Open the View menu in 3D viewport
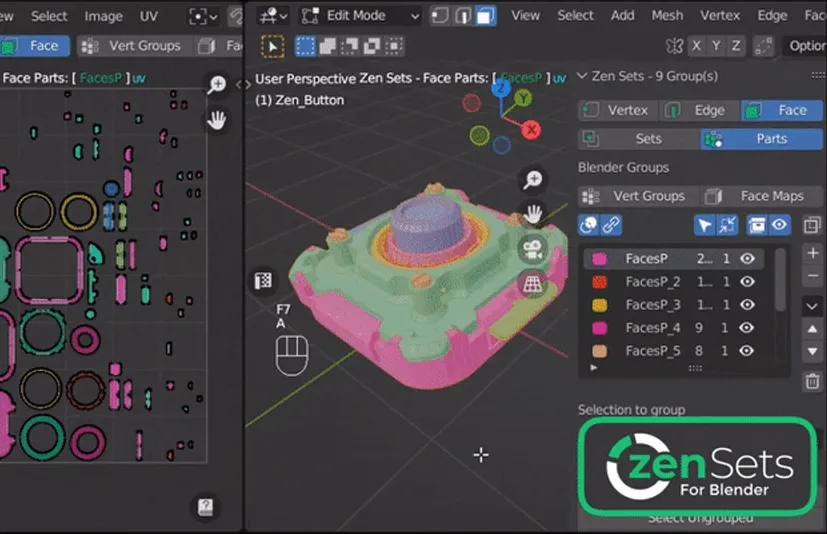 [x=525, y=16]
